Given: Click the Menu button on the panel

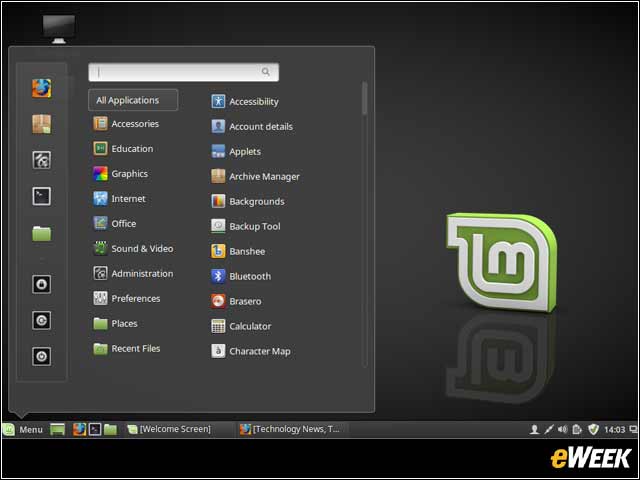Looking at the screenshot, I should (22, 429).
